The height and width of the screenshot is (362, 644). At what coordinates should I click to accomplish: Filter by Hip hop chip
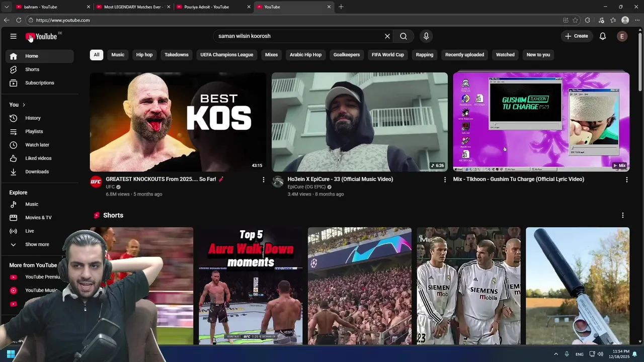click(x=144, y=55)
